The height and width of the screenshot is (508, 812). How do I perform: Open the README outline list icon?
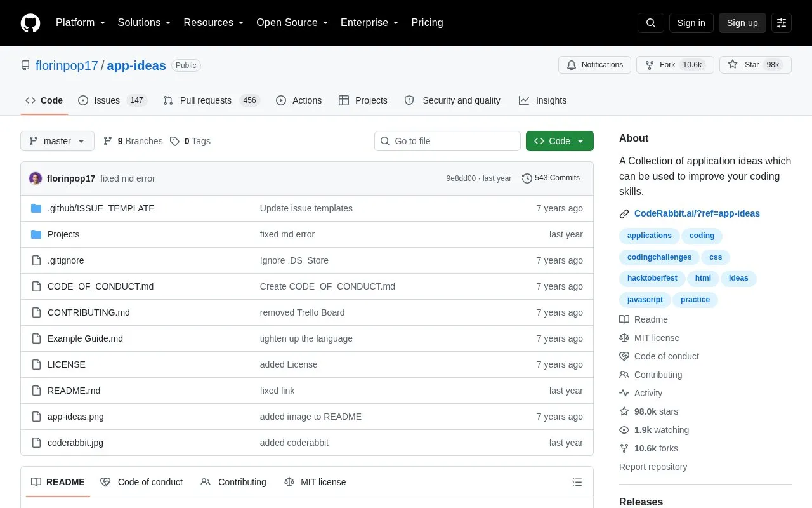577,482
